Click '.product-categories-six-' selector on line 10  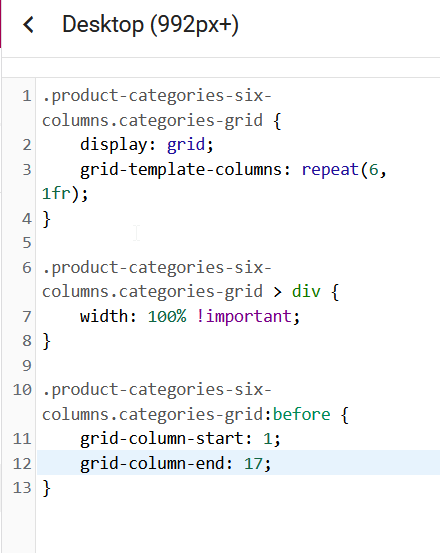pyautogui.click(x=157, y=390)
